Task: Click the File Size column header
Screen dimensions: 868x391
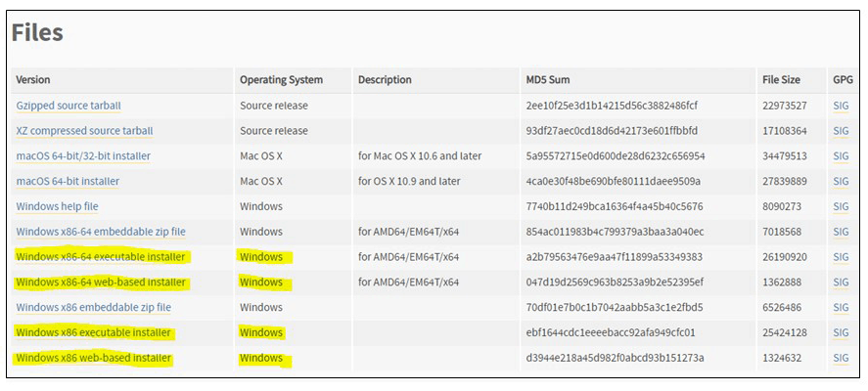Action: click(781, 80)
